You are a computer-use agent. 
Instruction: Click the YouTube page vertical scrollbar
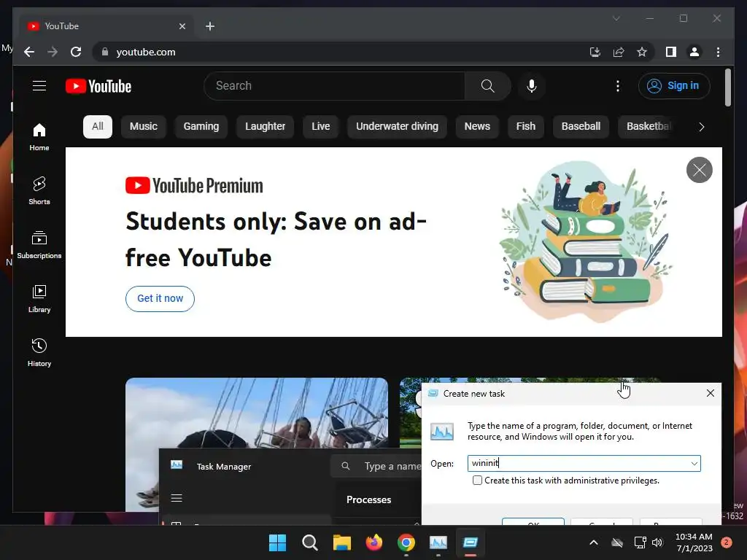tap(727, 88)
